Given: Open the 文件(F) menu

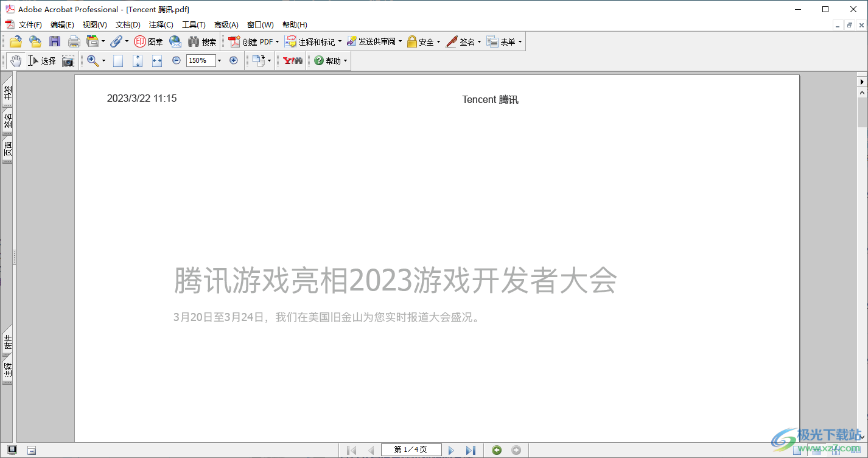Looking at the screenshot, I should tap(30, 25).
